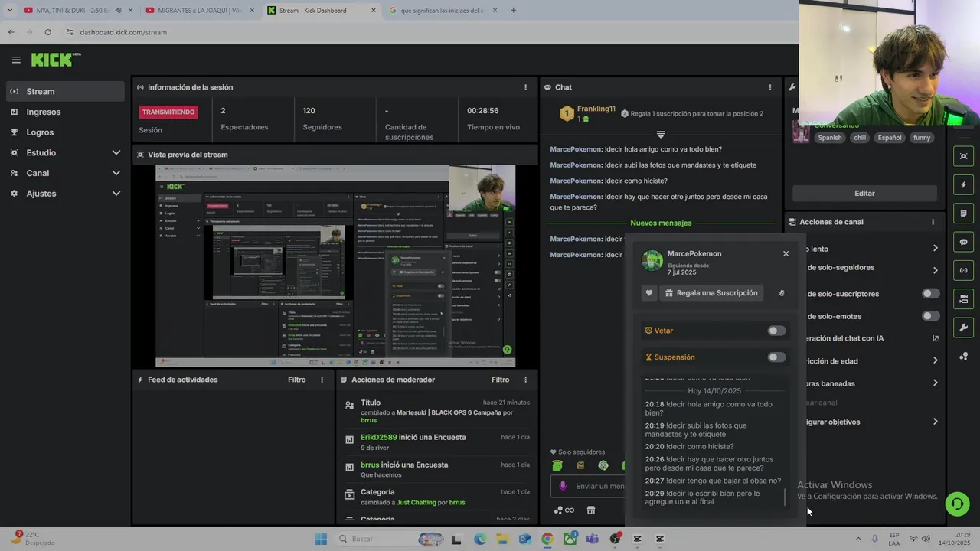Open the hamburger menu beside Kick logo
Image resolution: width=980 pixels, height=551 pixels.
click(x=16, y=60)
